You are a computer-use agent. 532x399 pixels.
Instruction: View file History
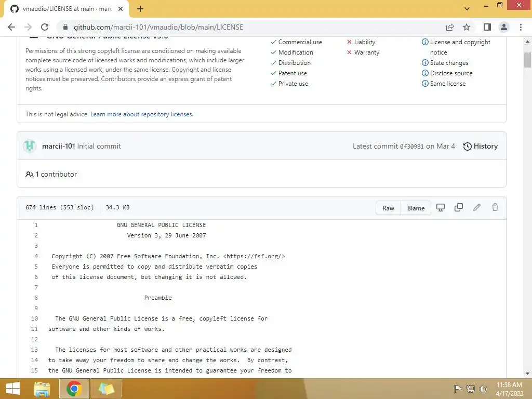pyautogui.click(x=481, y=146)
